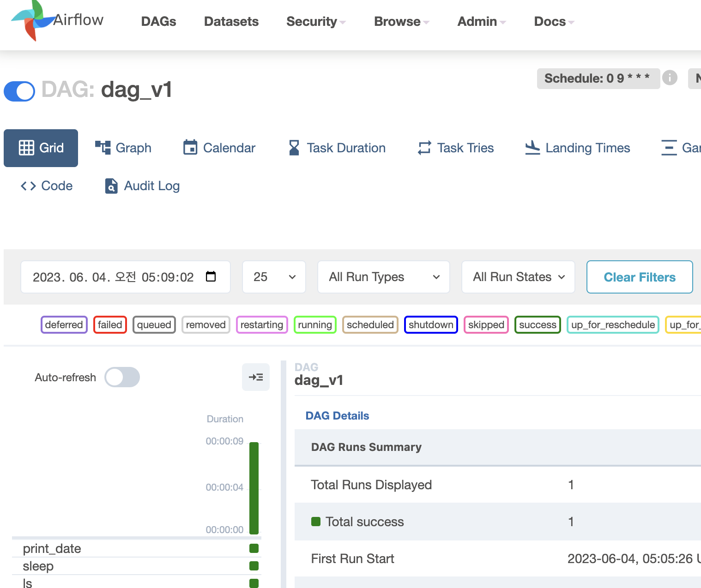This screenshot has width=701, height=588.
Task: Open the All Run Types dropdown
Action: click(384, 277)
